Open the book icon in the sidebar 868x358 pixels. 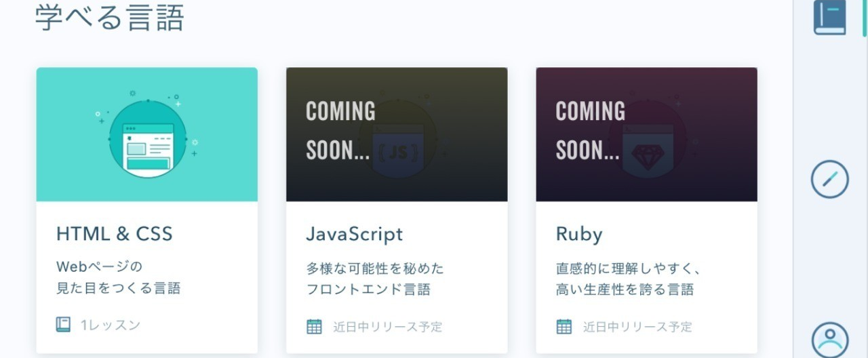coord(830,17)
